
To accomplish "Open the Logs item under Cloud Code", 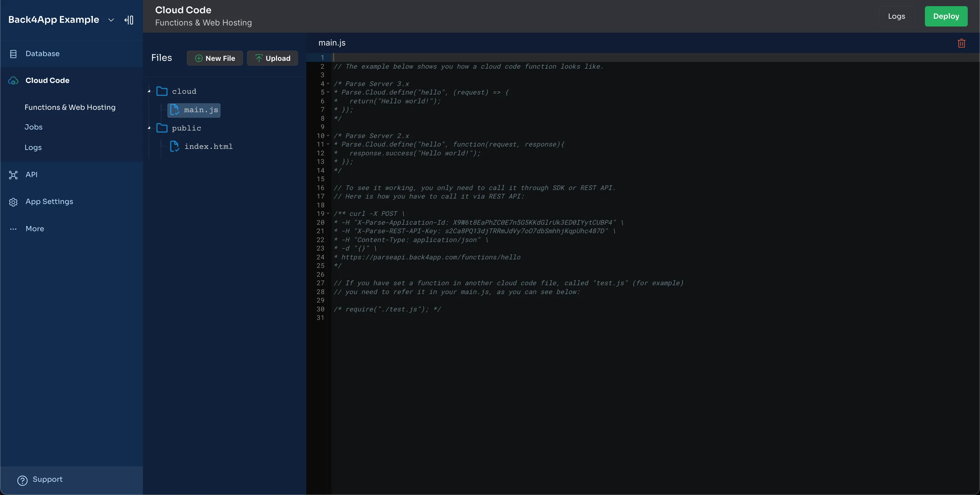I will tap(33, 148).
